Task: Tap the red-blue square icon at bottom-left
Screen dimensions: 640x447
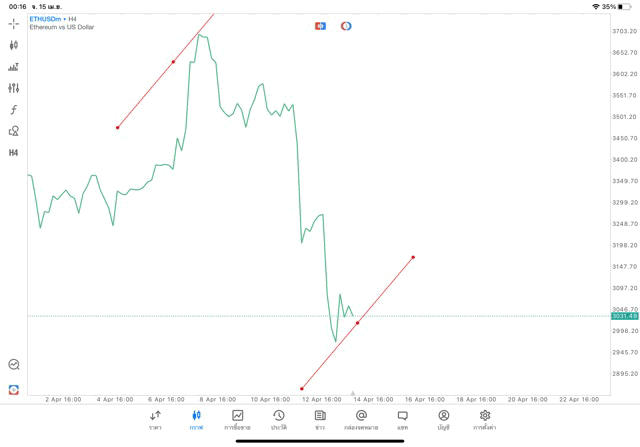Action: pyautogui.click(x=14, y=390)
